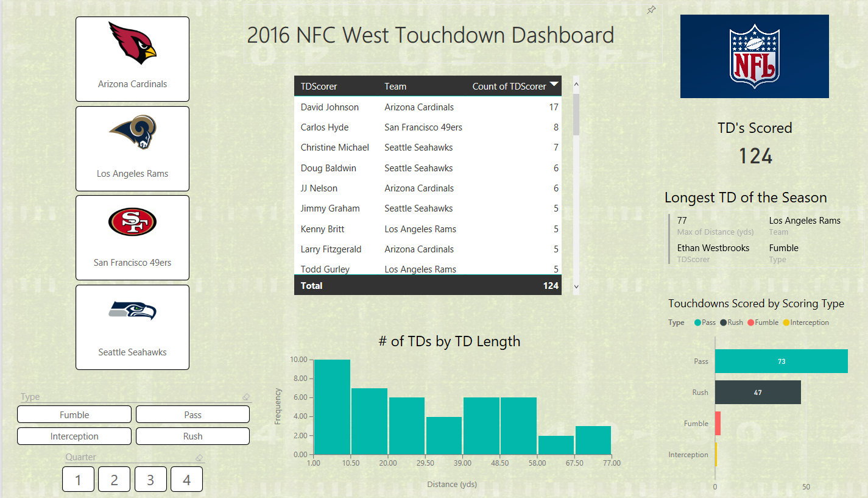This screenshot has width=868, height=498.
Task: Click the table scrollbar down arrow
Action: (576, 286)
